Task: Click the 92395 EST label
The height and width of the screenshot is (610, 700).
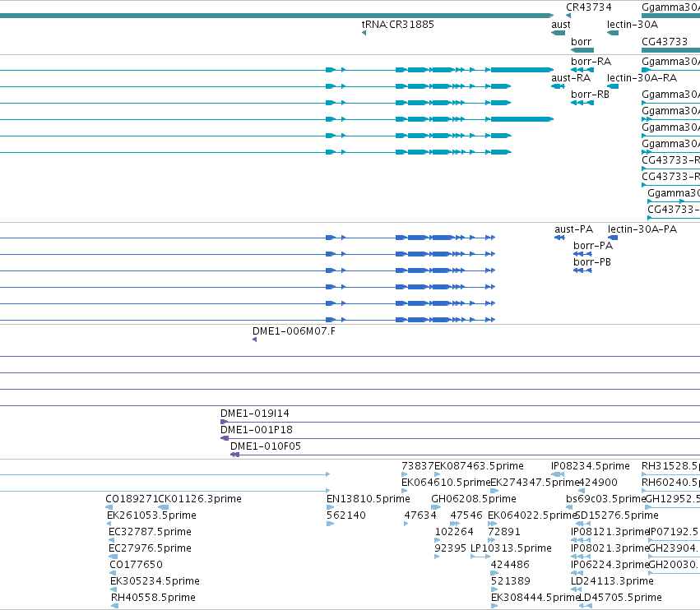Action: [x=451, y=548]
